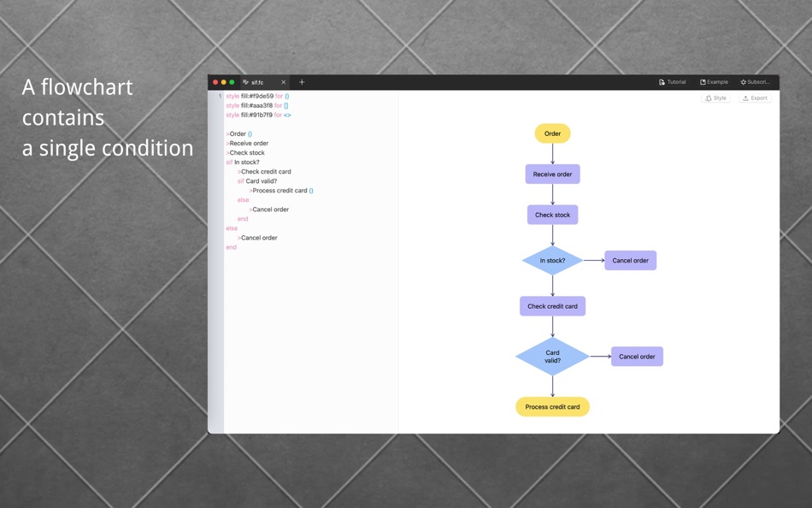This screenshot has height=508, width=812.
Task: Click the file icon in sif.fc tab
Action: pyautogui.click(x=245, y=82)
